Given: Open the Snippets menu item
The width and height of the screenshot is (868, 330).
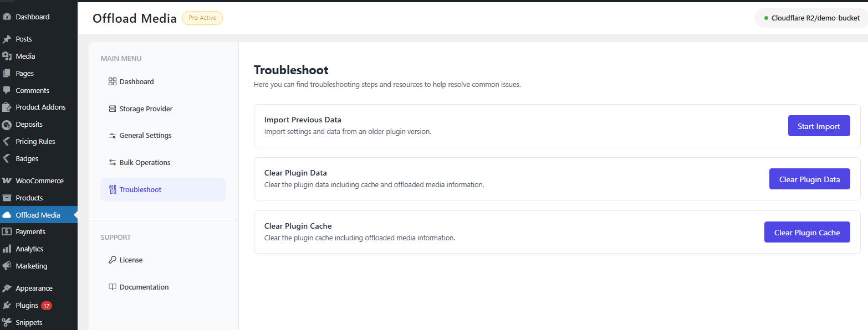Looking at the screenshot, I should point(29,323).
